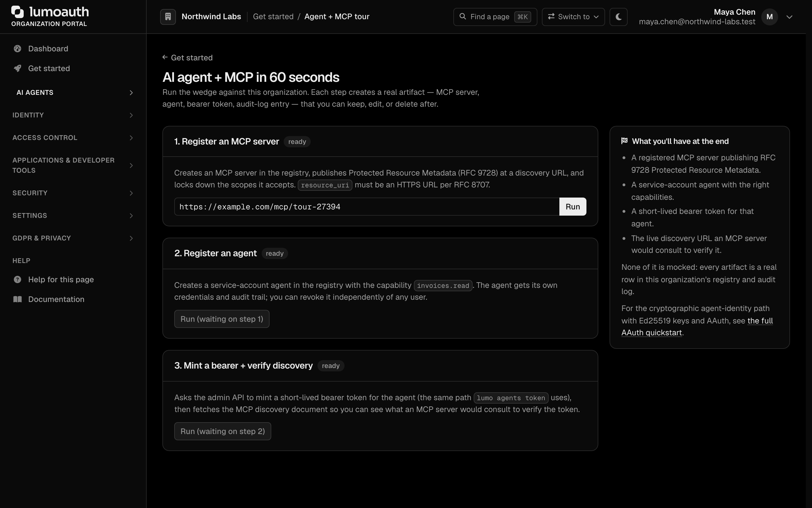Click the lumo agents token code tag

(511, 398)
